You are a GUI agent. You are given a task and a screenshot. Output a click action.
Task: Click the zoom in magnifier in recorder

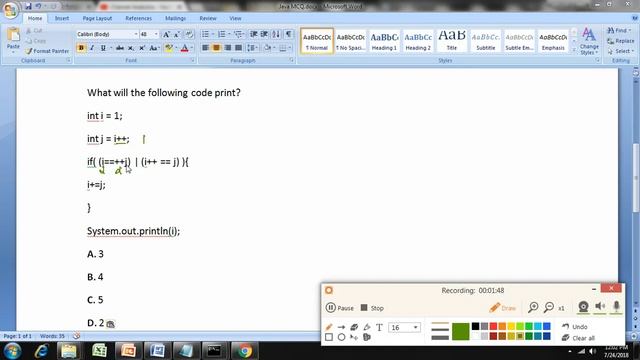click(533, 307)
